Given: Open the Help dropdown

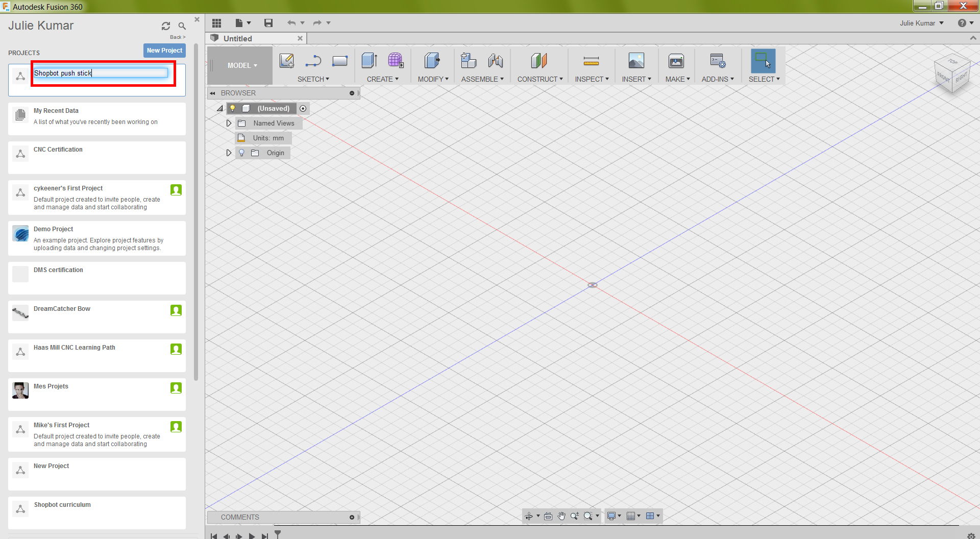Looking at the screenshot, I should point(966,23).
